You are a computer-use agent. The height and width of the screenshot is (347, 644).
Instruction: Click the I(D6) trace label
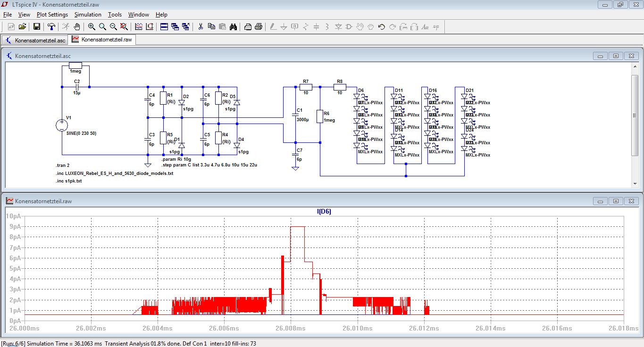point(324,212)
